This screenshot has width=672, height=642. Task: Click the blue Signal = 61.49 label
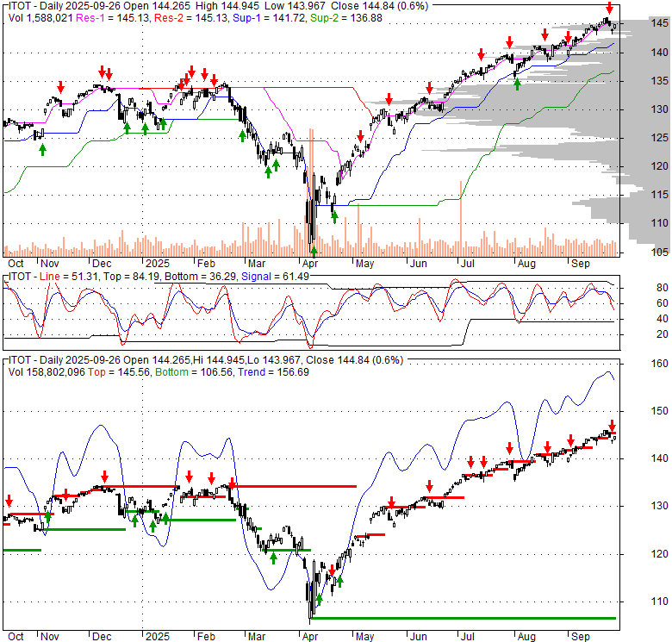click(x=275, y=277)
